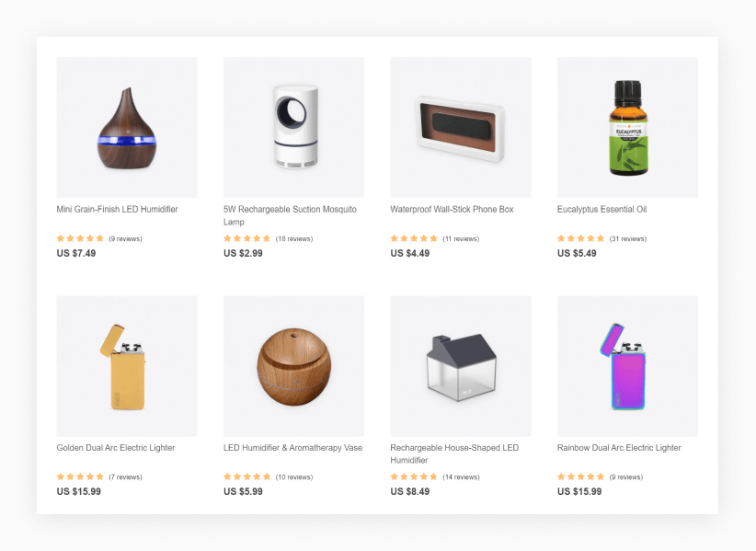756x551 pixels.
Task: Open the Eucalyptus Essential Oil product link
Action: (601, 209)
